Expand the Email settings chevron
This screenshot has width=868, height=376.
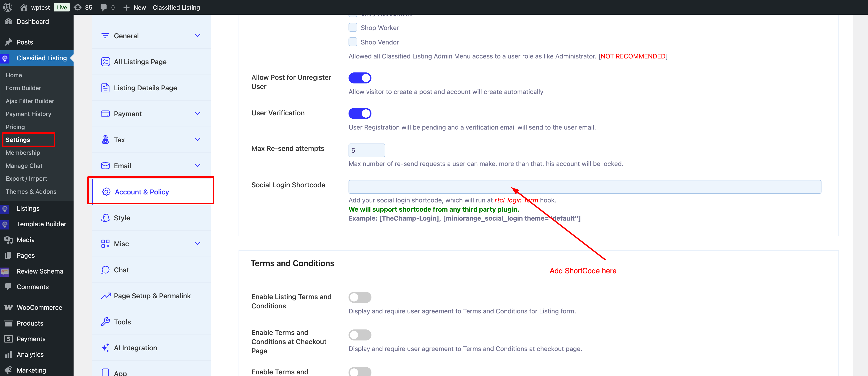coord(198,166)
